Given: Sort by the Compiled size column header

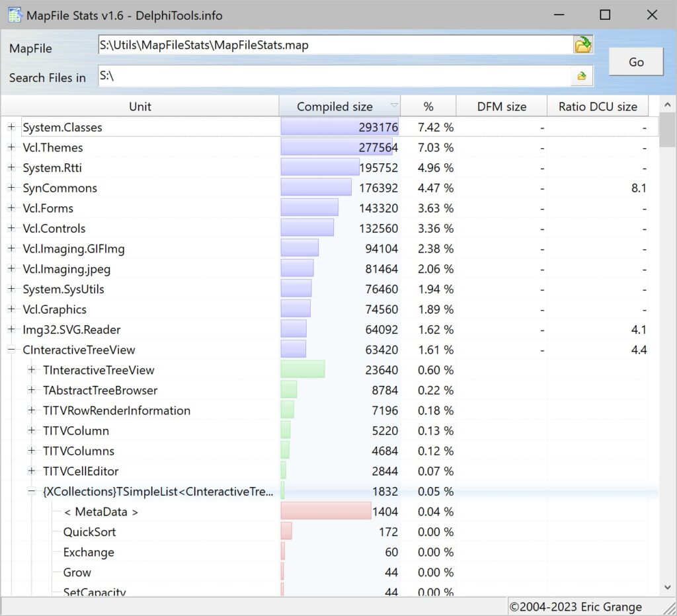Looking at the screenshot, I should (x=340, y=106).
